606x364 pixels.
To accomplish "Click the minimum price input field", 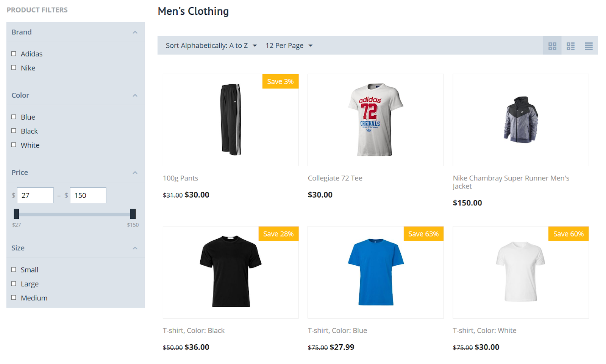I will pos(35,196).
